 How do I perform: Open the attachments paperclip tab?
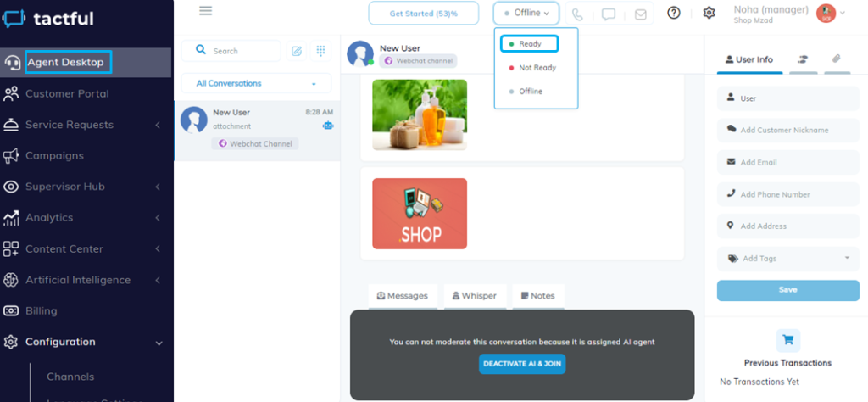(x=837, y=59)
